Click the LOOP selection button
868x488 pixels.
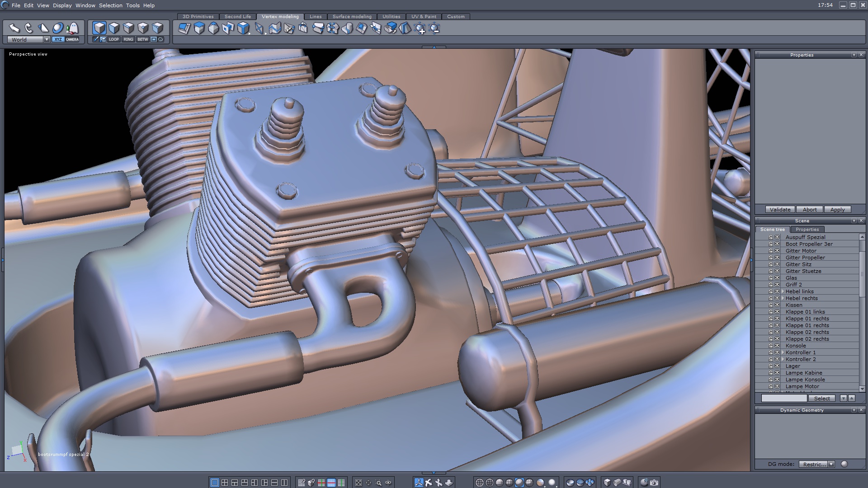pos(114,39)
